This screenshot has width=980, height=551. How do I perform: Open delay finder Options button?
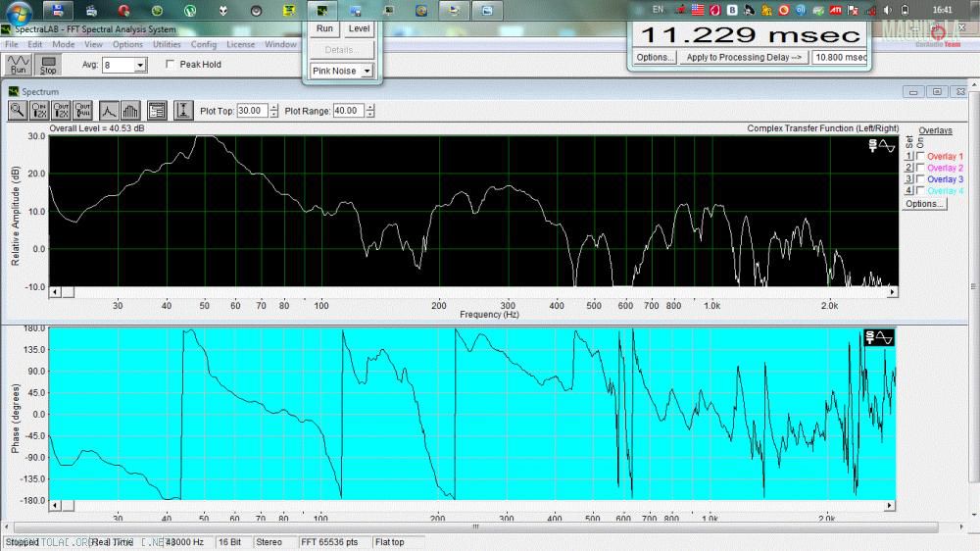(x=655, y=57)
